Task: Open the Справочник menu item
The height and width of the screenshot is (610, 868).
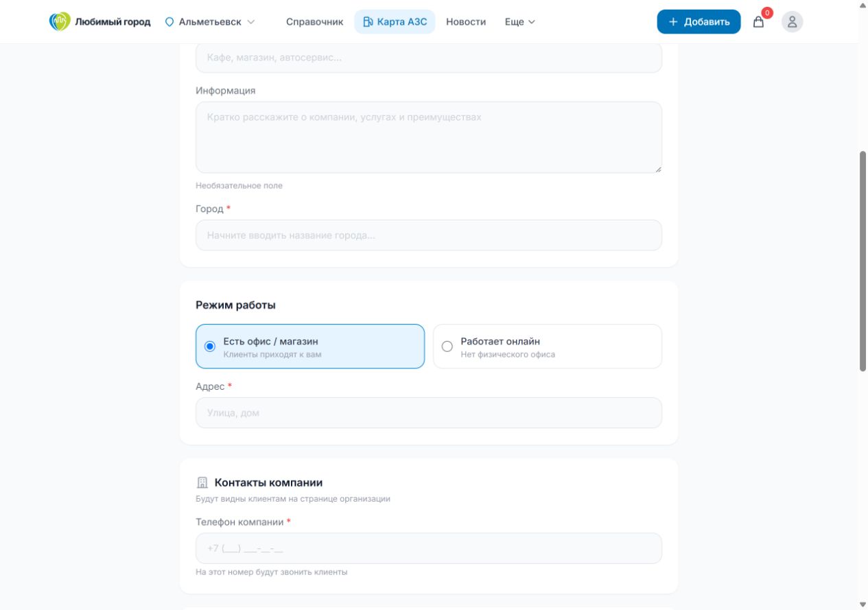Action: pos(314,22)
